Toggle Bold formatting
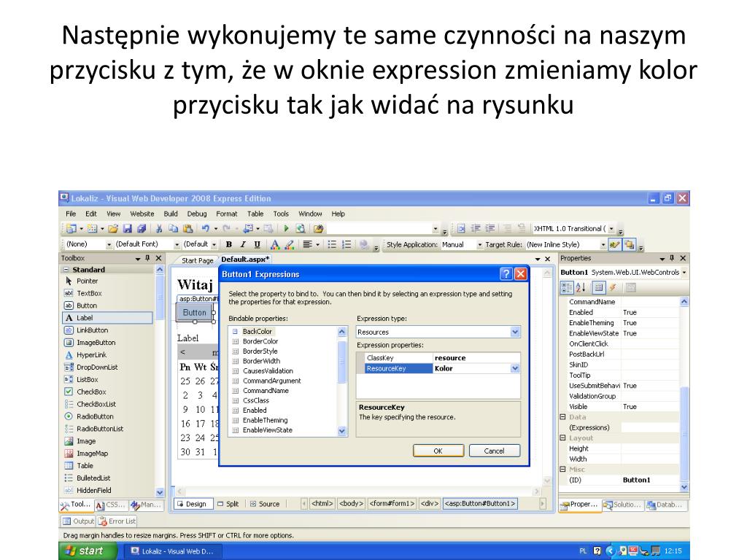 (228, 244)
